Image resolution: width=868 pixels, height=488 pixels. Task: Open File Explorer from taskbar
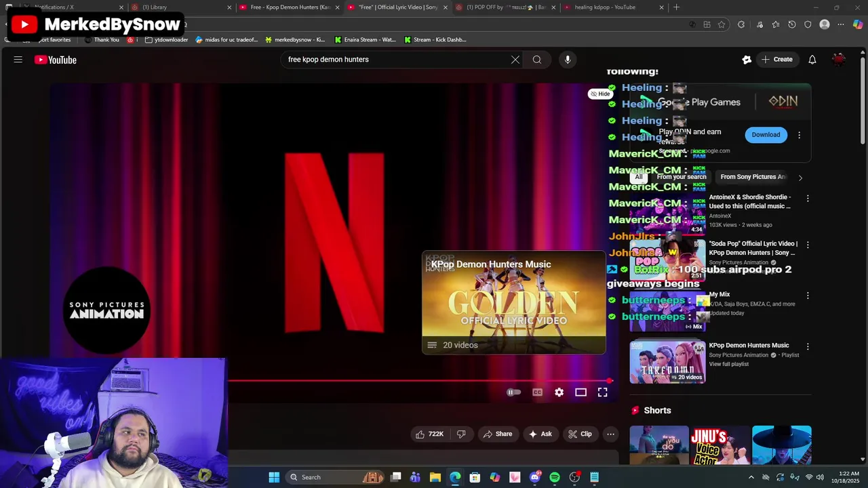coord(435,477)
